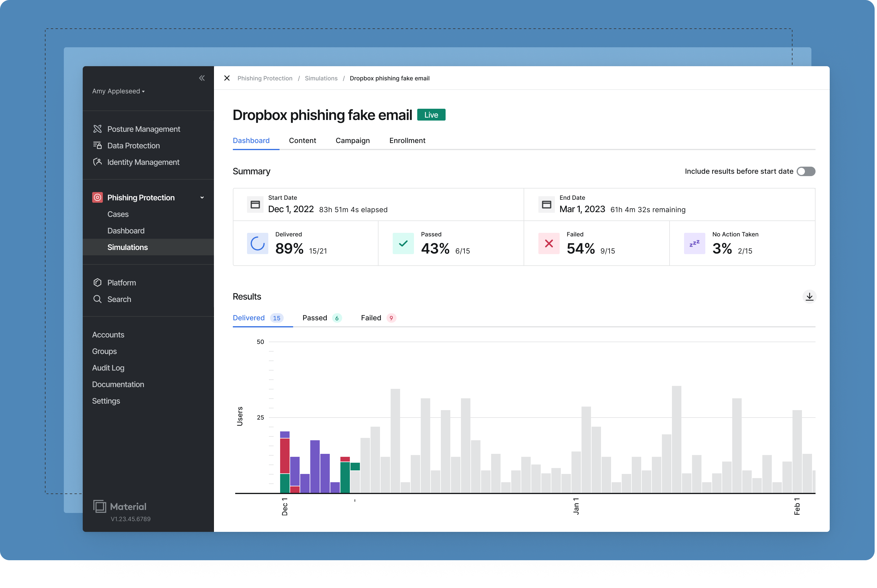
Task: Click the close X button on breadcrumb
Action: click(x=227, y=78)
